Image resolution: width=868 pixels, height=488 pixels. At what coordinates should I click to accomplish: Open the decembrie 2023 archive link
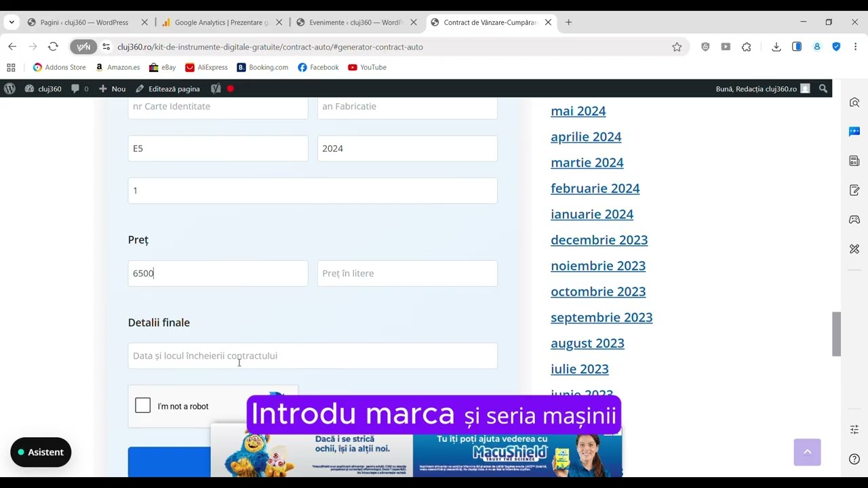tap(599, 239)
